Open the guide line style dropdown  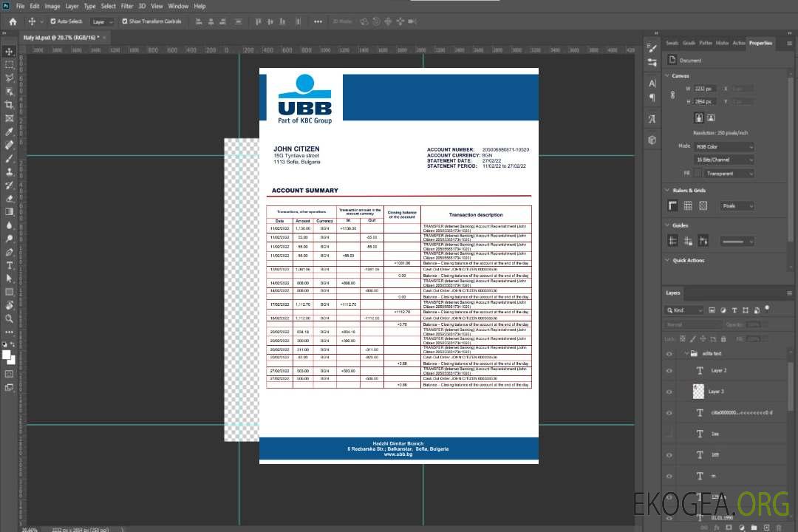(737, 242)
